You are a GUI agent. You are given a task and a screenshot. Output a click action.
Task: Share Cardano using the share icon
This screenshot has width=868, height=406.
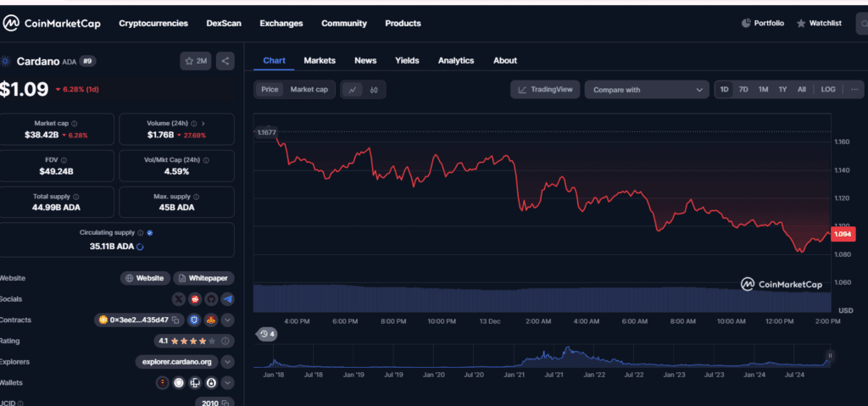[225, 61]
